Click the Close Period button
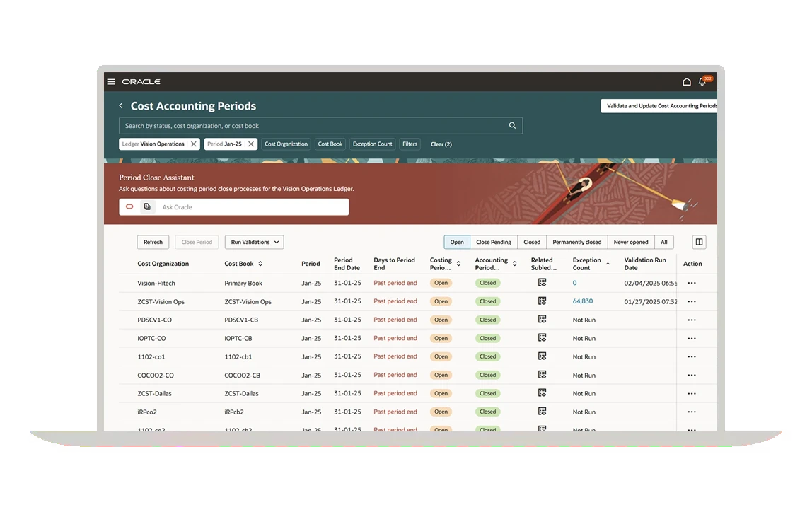Image resolution: width=812 pixels, height=512 pixels. click(x=197, y=242)
